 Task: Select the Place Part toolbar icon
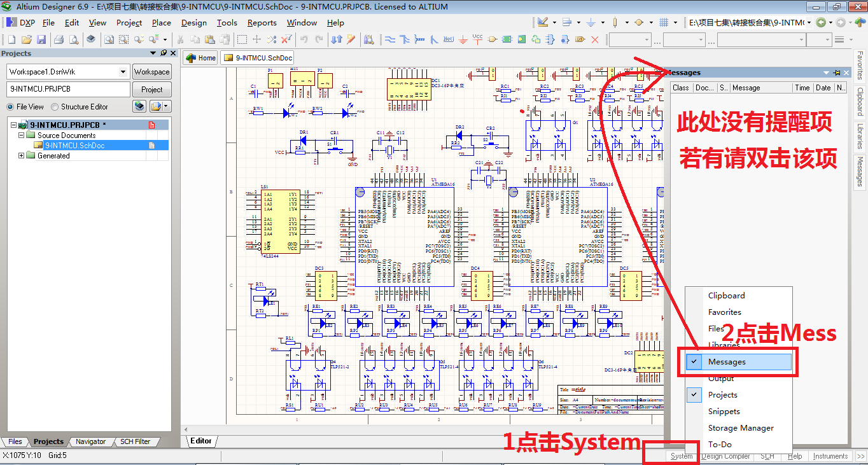[492, 39]
